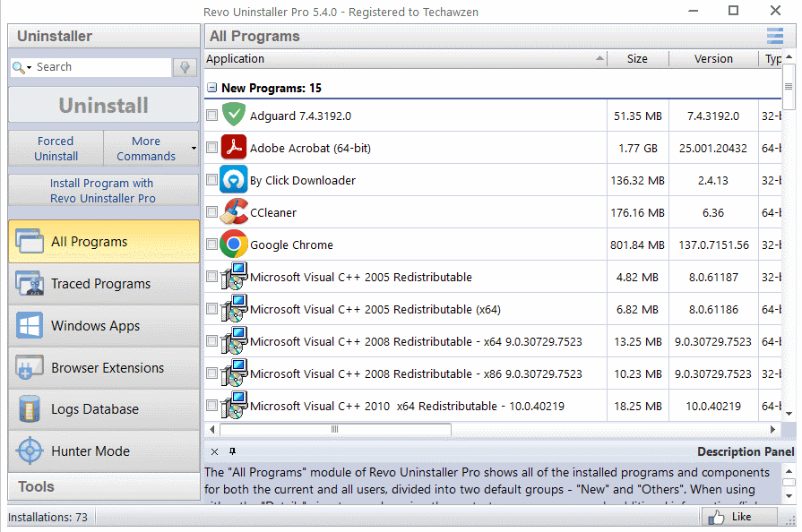Click the horizontal scrollbar left arrow
The width and height of the screenshot is (802, 532).
click(x=212, y=429)
